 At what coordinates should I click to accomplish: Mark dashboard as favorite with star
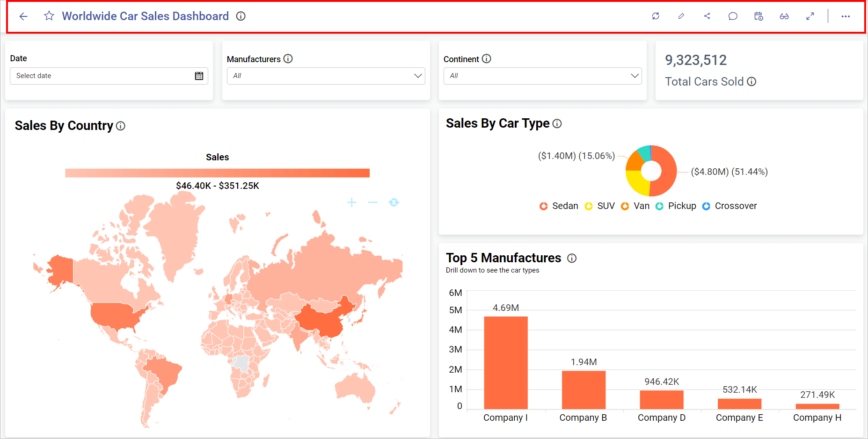click(49, 16)
